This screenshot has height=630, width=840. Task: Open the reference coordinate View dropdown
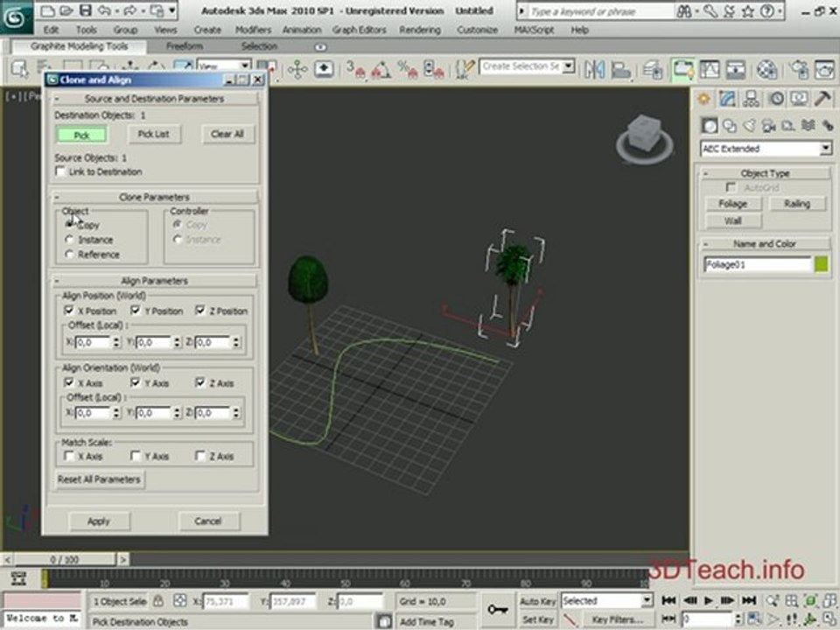pos(245,66)
